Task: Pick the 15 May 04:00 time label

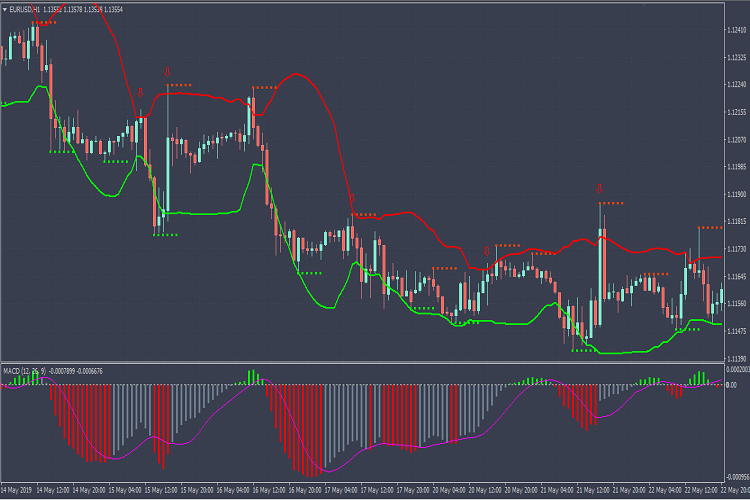Action: 125,490
